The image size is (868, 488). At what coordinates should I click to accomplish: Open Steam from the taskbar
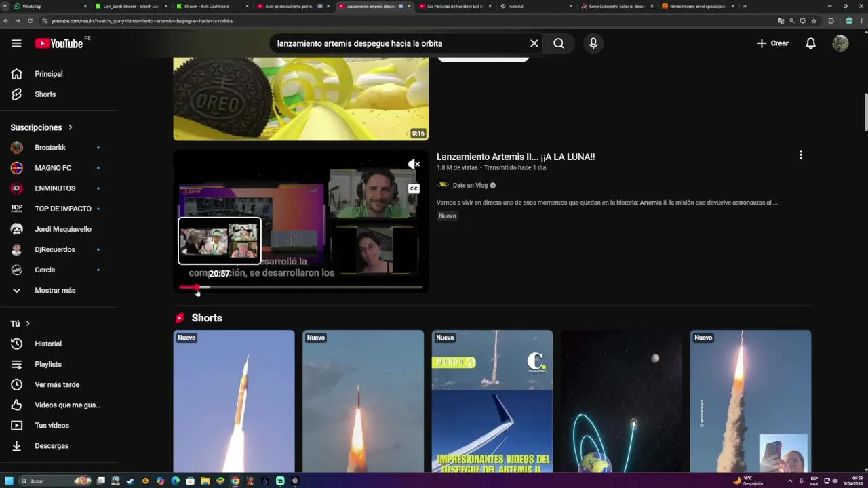click(130, 481)
